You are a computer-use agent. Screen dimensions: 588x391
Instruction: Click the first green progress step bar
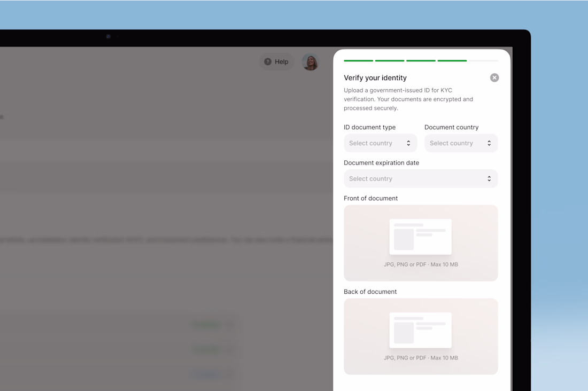tap(359, 60)
